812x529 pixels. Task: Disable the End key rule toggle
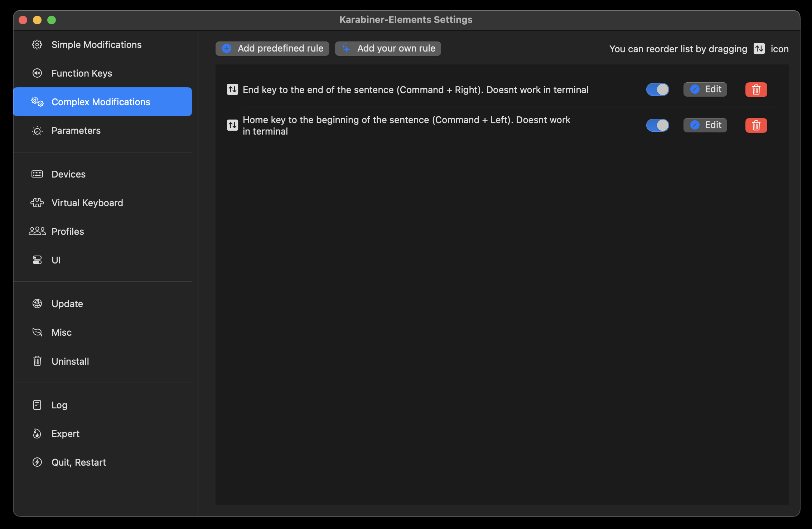click(x=657, y=89)
